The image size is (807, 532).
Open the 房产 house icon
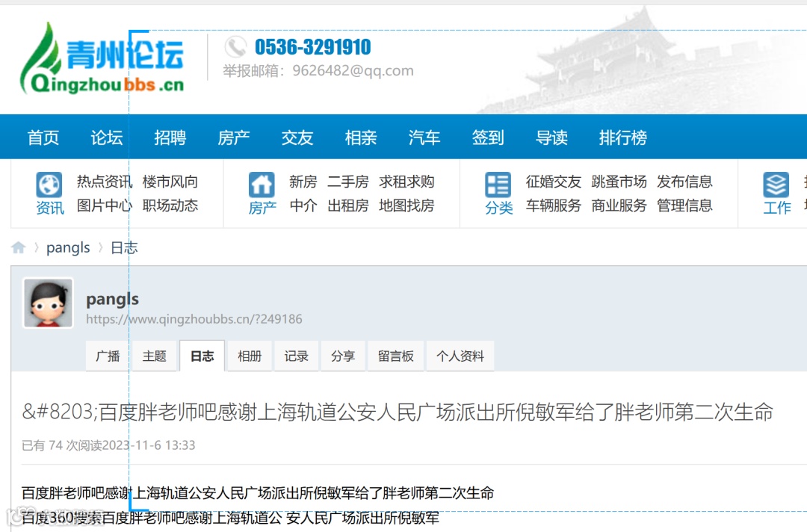(x=262, y=185)
